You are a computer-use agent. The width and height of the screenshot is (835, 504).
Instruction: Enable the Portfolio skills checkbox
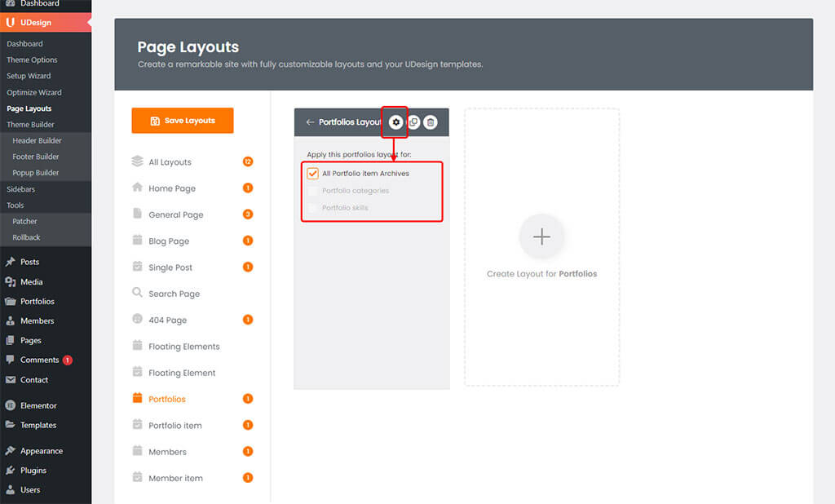[x=312, y=208]
